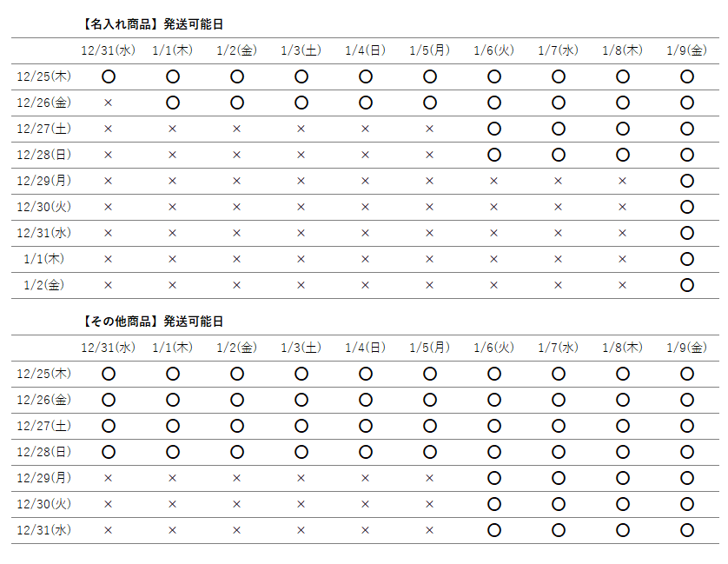Viewport: 728px width, 564px height.
Task: Click 名入れ商品 × mark at row 12/28(日), column 1/3(土)
Action: [301, 155]
